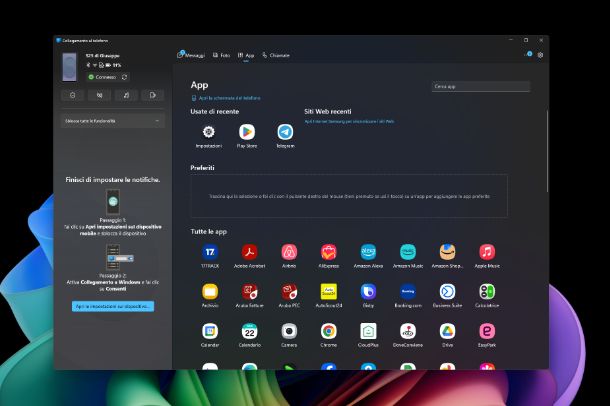Viewport: 610px width, 406px height.
Task: Open the Airbnb app
Action: (x=289, y=252)
